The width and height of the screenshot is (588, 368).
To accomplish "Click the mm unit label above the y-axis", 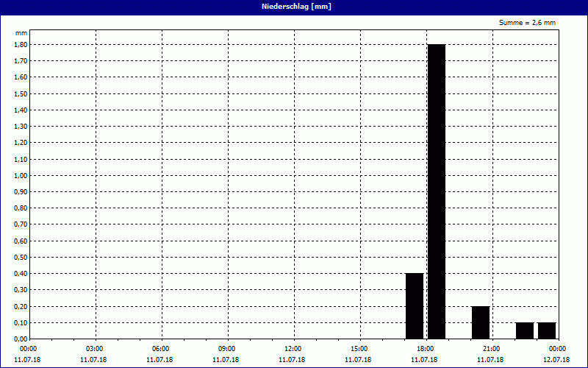I will [21, 34].
